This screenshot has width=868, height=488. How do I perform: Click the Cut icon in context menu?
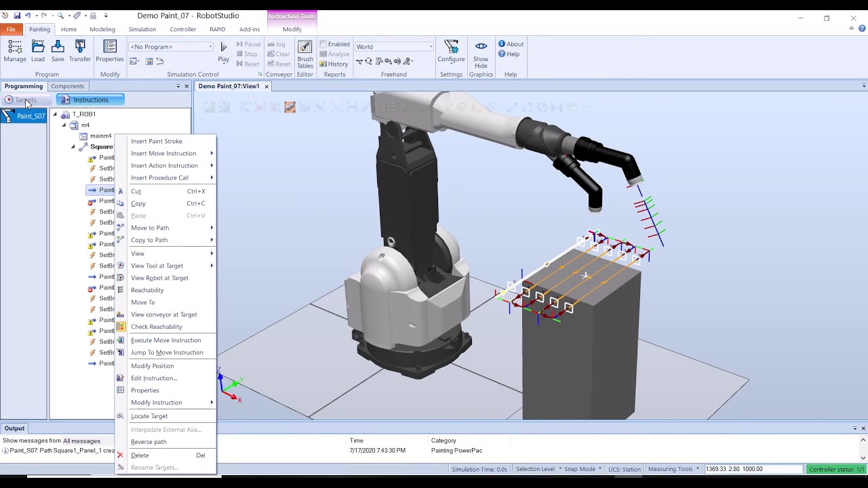point(121,191)
